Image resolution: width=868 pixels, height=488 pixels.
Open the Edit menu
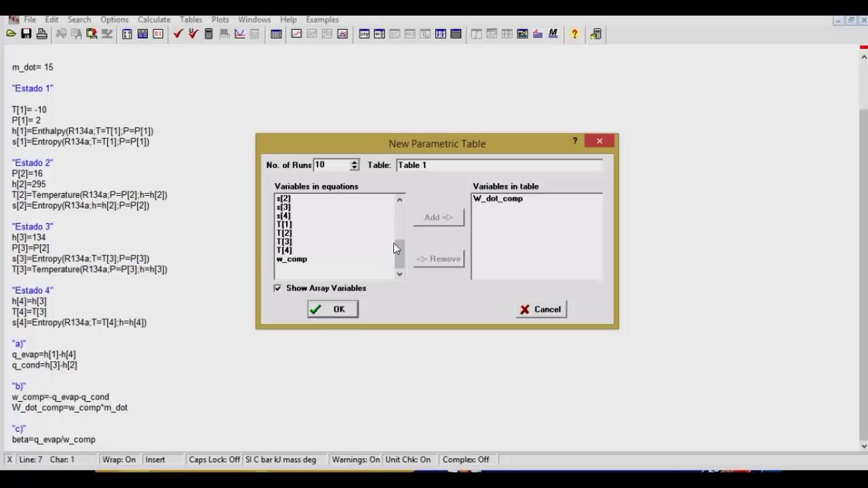coord(52,20)
